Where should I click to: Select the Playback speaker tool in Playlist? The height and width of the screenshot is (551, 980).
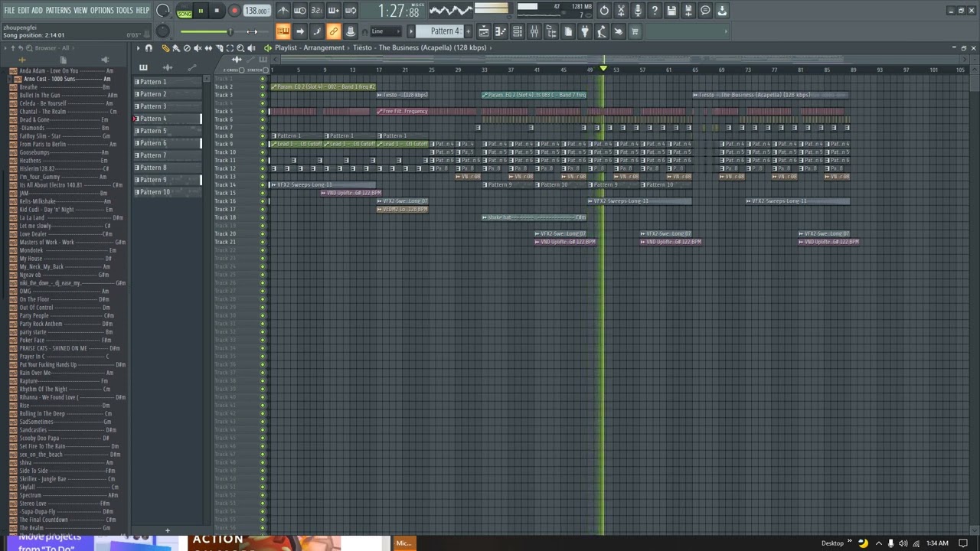pyautogui.click(x=251, y=48)
